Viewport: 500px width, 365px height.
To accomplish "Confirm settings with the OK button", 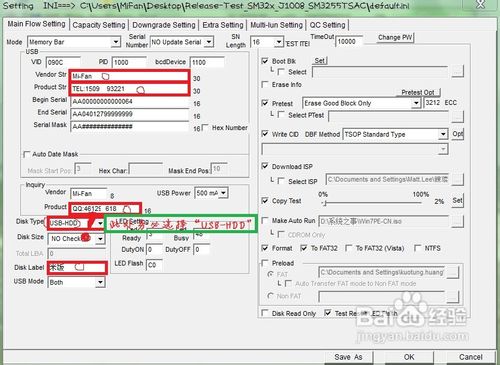I will click(409, 357).
